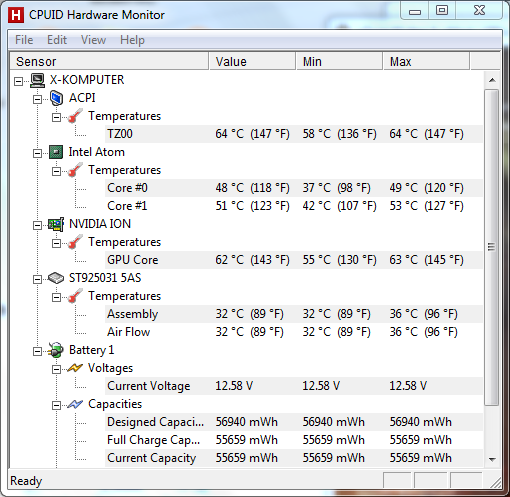Open the File menu
The height and width of the screenshot is (497, 510).
pyautogui.click(x=24, y=40)
